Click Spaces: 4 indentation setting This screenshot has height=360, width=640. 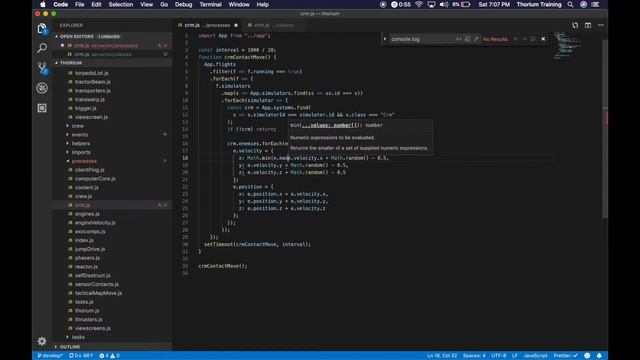tap(474, 356)
